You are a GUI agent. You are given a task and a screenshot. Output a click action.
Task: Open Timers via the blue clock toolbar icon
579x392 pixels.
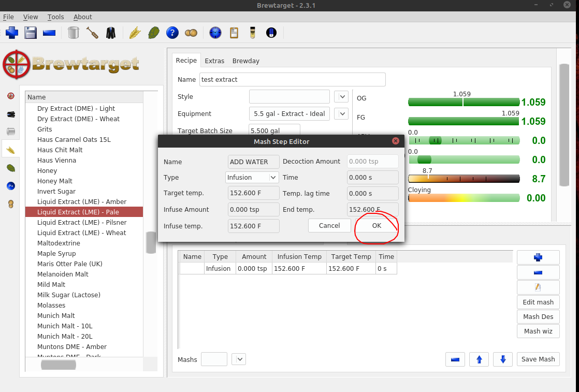tap(215, 33)
